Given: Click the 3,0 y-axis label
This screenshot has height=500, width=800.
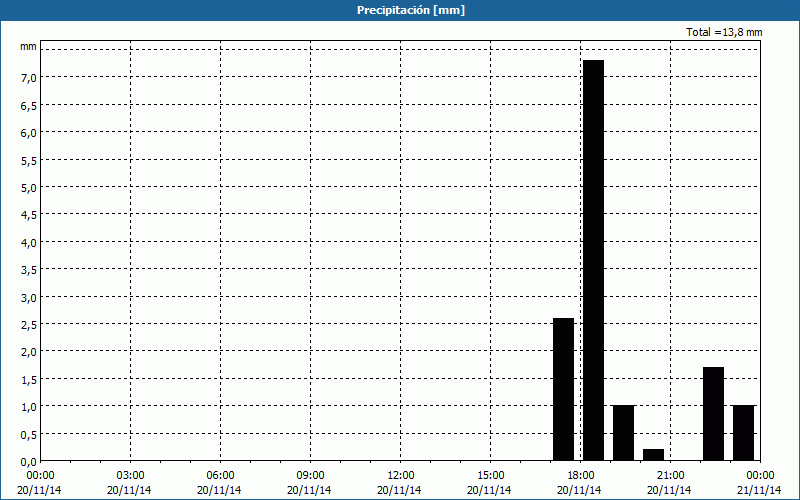Looking at the screenshot, I should 29,297.
